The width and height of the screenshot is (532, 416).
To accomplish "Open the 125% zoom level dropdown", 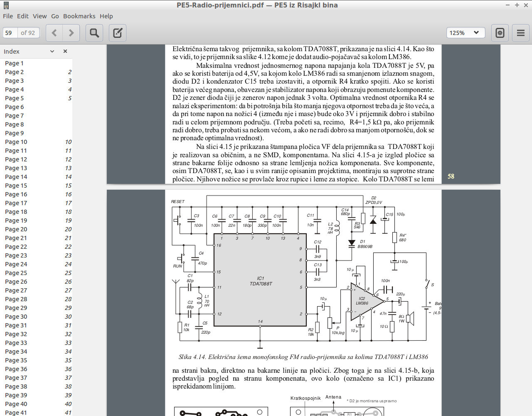I will (x=465, y=33).
